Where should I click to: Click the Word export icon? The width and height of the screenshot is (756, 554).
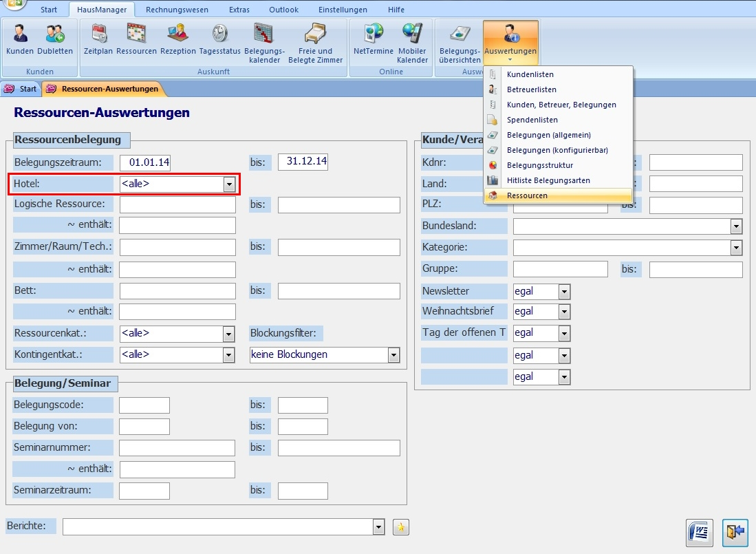(699, 532)
